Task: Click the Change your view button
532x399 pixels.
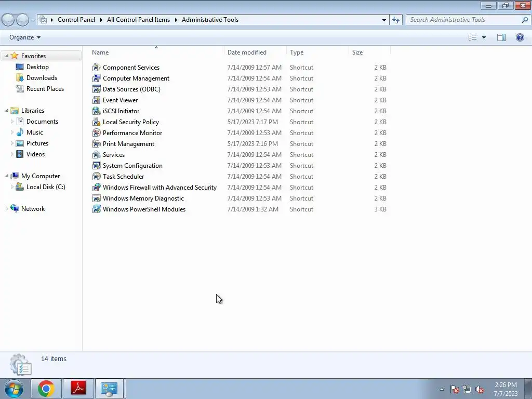Action: click(473, 37)
